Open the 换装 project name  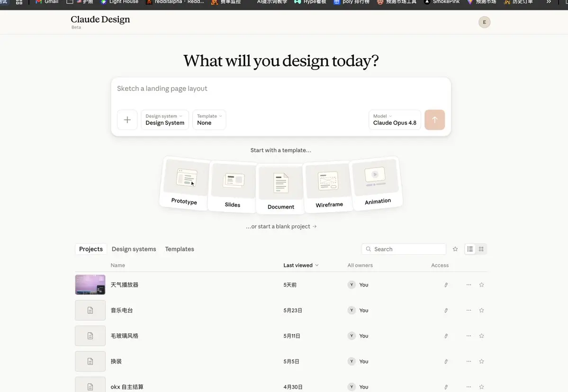coord(116,361)
